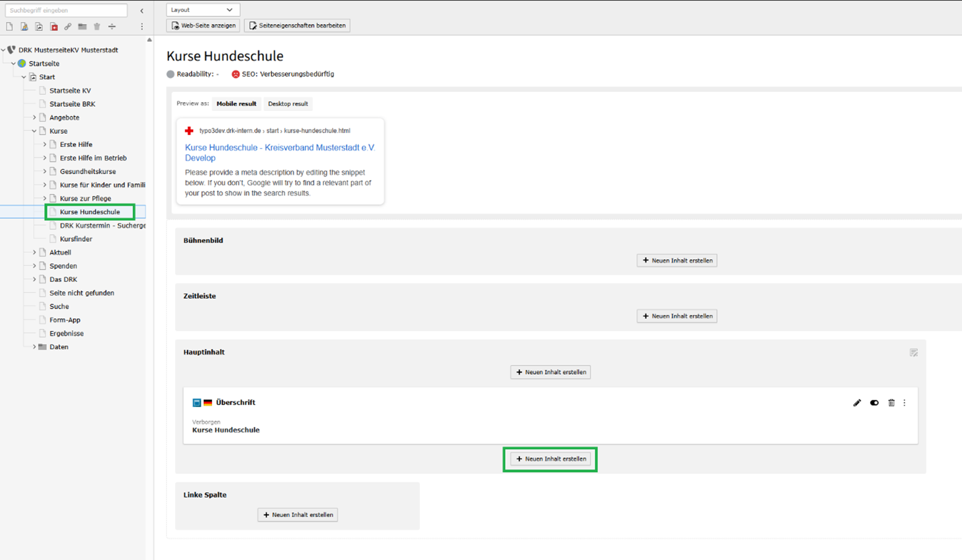Select Kursfinder page in the tree

click(76, 239)
